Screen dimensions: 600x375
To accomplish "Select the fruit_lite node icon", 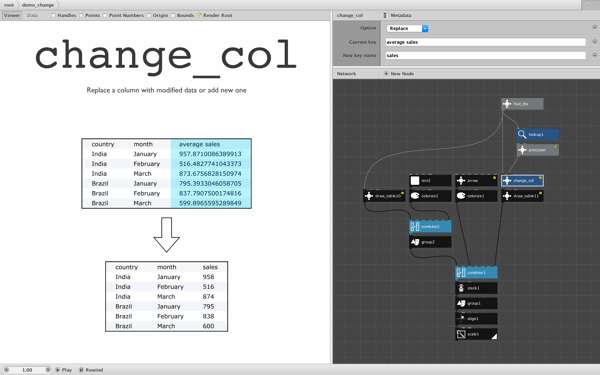I will (507, 104).
